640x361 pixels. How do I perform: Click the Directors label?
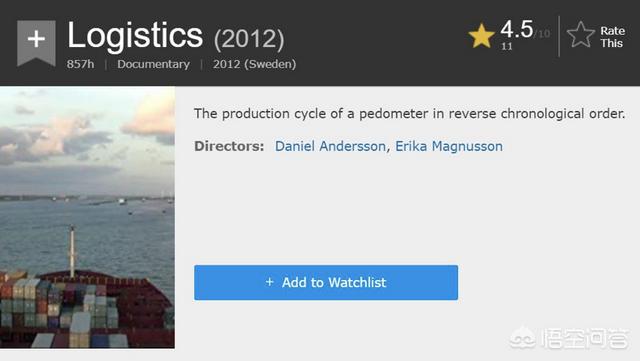coord(229,146)
